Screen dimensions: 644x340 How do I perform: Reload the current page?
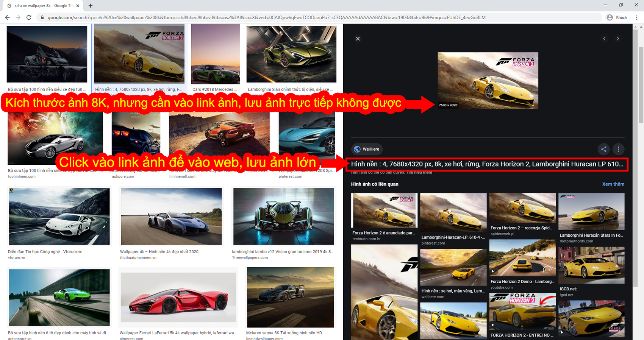pos(29,17)
